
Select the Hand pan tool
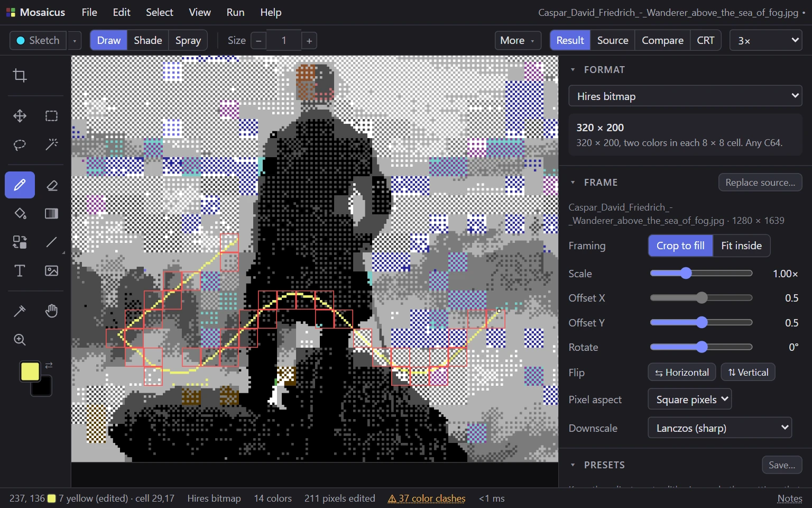[x=51, y=311]
